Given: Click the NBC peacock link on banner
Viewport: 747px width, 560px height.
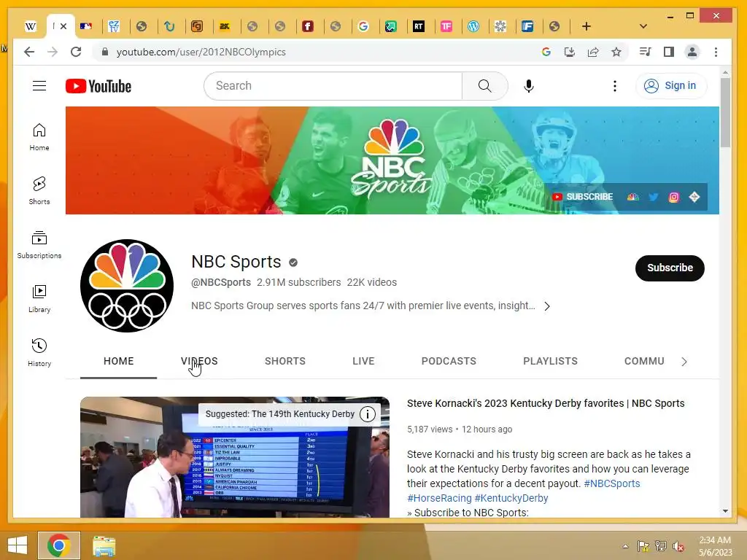Looking at the screenshot, I should (x=632, y=197).
